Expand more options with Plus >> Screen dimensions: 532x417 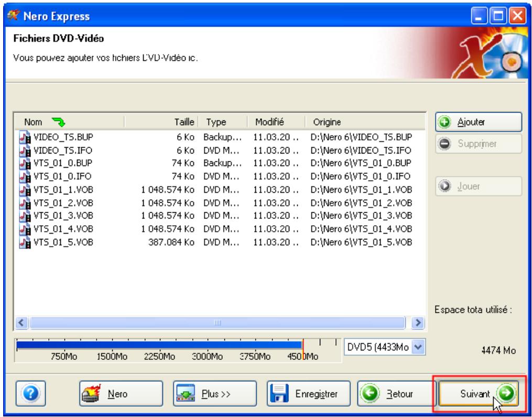[x=215, y=393]
